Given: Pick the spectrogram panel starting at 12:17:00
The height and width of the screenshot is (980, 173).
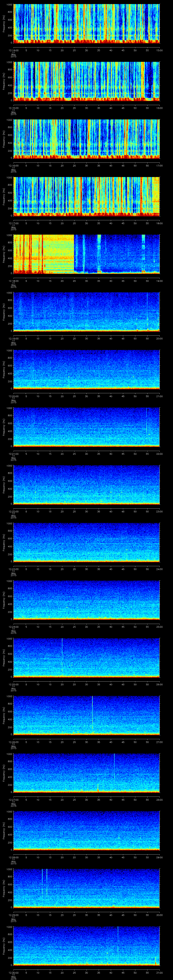Looking at the screenshot, I should [x=87, y=196].
